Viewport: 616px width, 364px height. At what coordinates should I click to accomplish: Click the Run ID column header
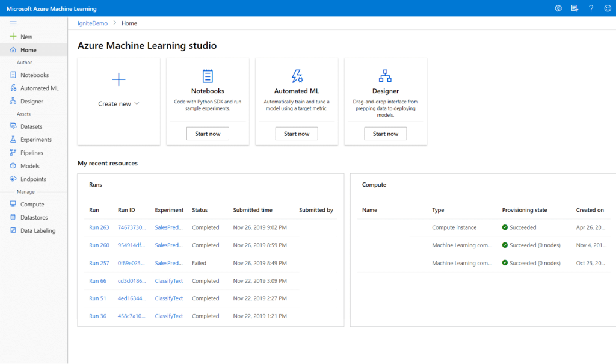[x=126, y=210]
